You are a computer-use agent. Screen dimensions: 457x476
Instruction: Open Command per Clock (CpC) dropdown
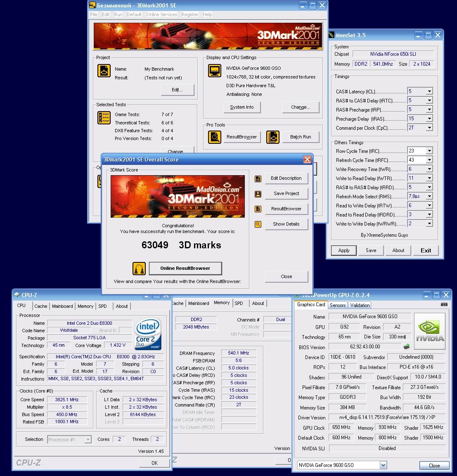coord(429,128)
